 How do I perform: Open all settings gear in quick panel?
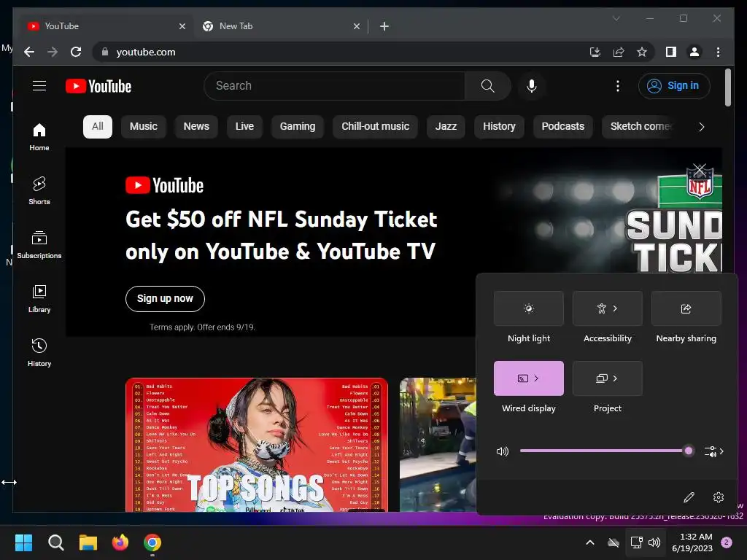pos(719,497)
